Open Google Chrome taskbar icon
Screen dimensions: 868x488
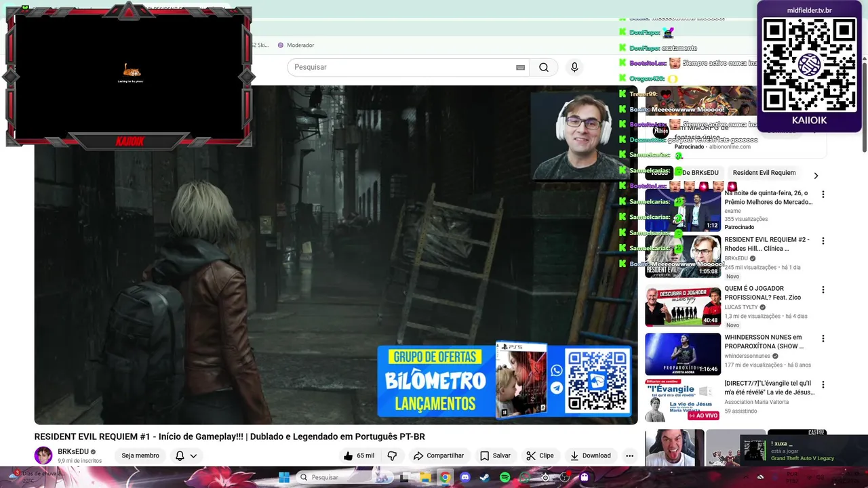click(x=445, y=477)
